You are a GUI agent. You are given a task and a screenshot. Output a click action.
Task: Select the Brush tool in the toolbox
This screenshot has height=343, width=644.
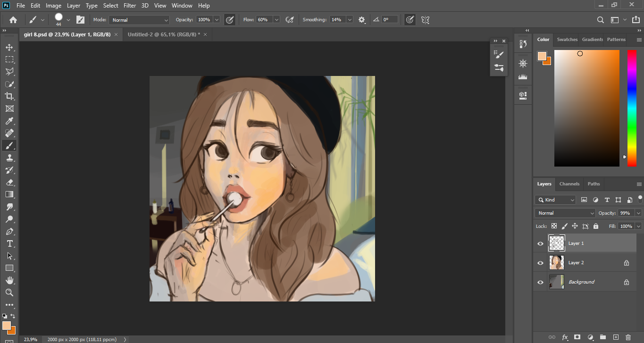(x=9, y=145)
